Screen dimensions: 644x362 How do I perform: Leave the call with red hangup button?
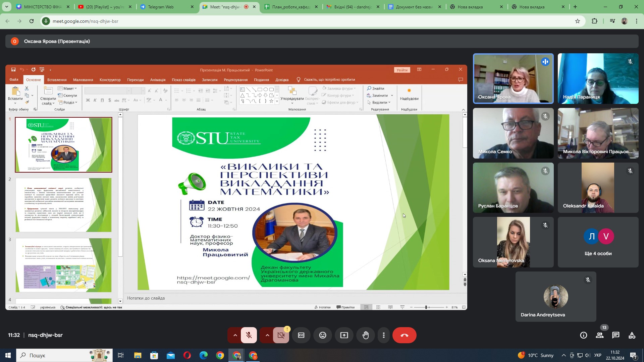click(x=405, y=335)
